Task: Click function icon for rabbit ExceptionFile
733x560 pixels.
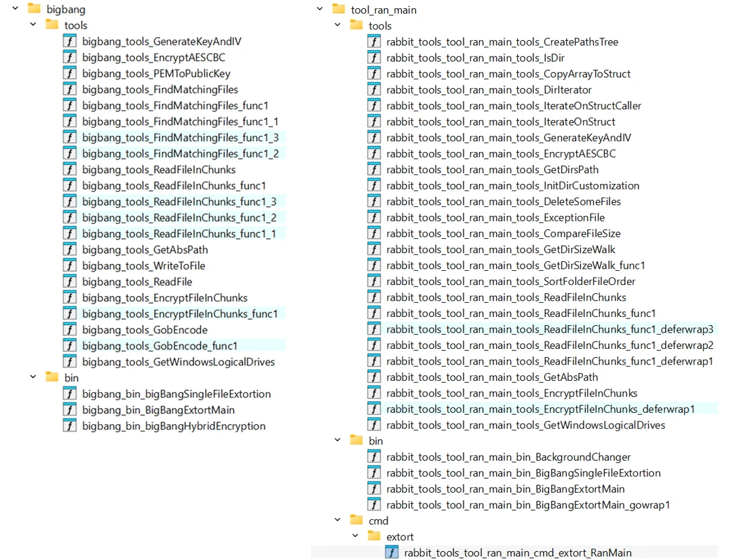Action: point(374,217)
